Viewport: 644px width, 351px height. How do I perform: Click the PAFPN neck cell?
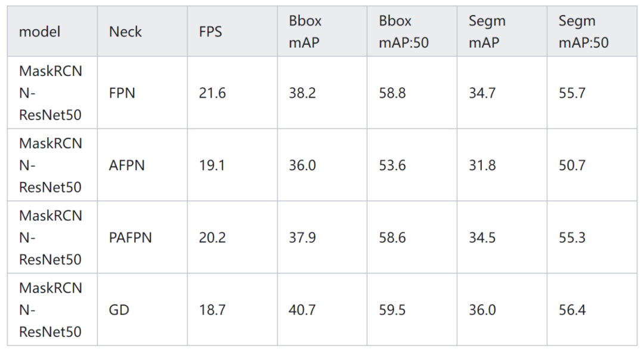(x=131, y=238)
